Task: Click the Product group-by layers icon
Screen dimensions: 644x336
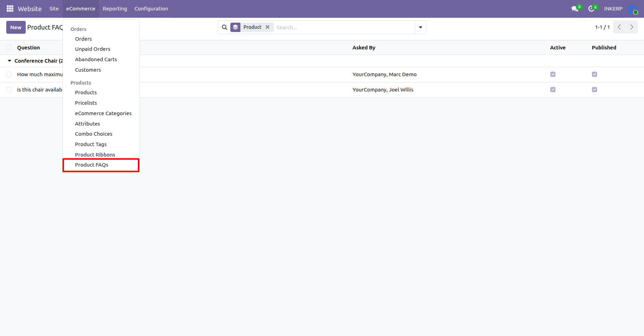Action: click(x=236, y=27)
